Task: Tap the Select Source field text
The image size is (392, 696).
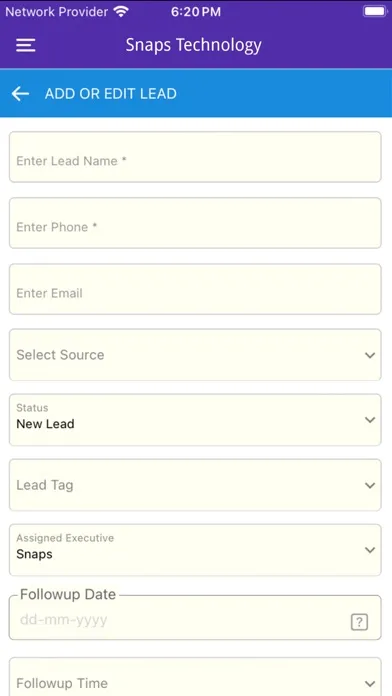Action: click(x=60, y=355)
